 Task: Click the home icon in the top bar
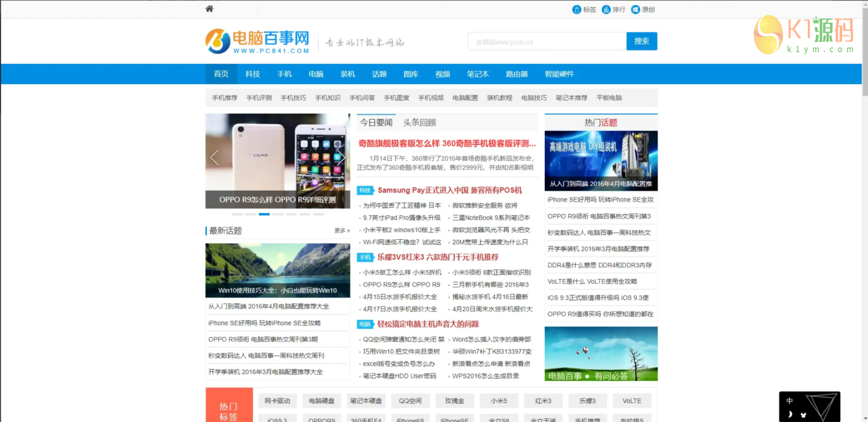coord(209,8)
